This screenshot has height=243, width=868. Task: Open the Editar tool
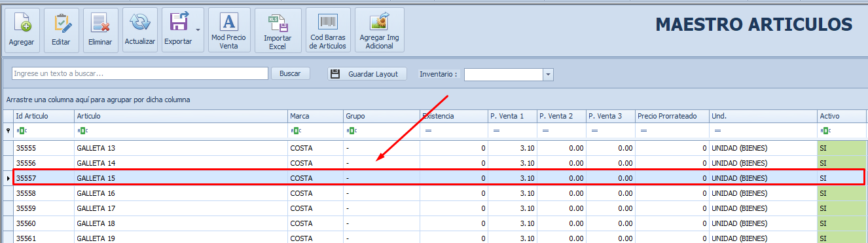tap(62, 30)
